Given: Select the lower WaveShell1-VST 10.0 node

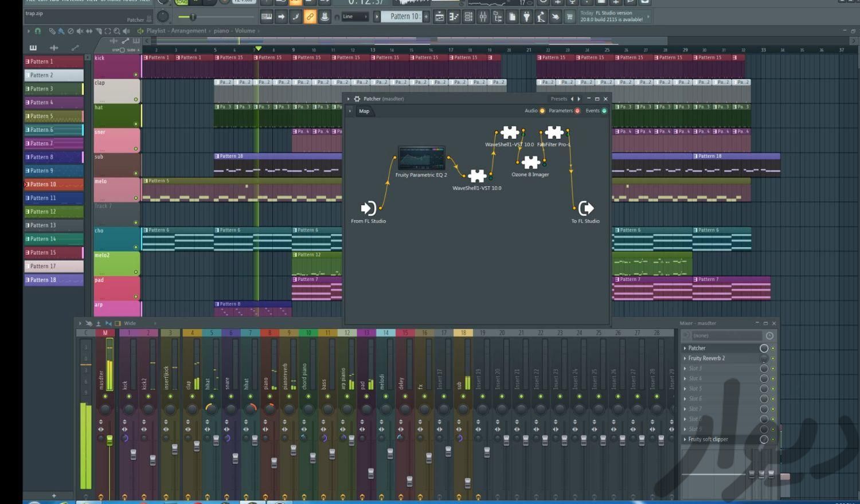Looking at the screenshot, I should click(x=477, y=175).
